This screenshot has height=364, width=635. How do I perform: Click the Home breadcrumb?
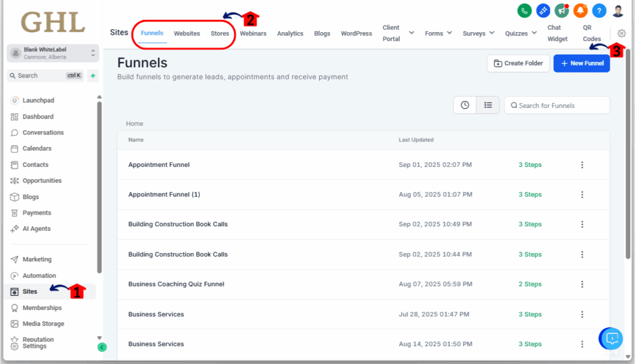[135, 123]
